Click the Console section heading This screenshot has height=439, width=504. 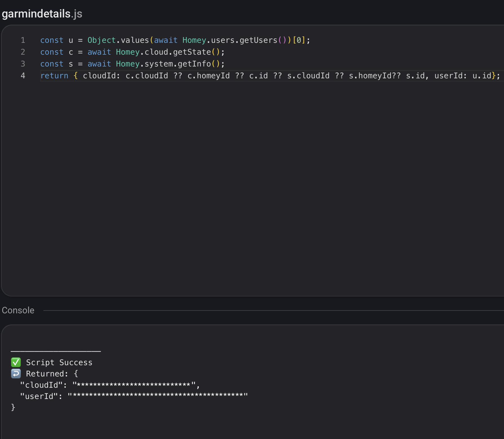pyautogui.click(x=18, y=310)
